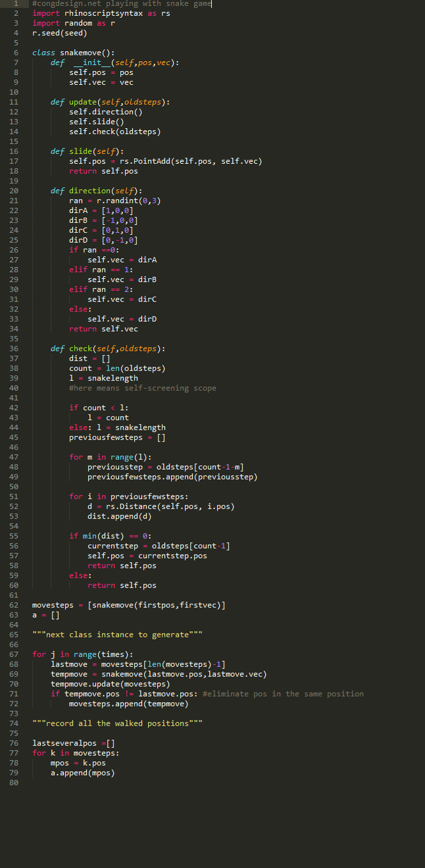
Task: Click the line 'movesteps = [snakemove(firstpos,firstvec)]'
Action: click(x=129, y=605)
